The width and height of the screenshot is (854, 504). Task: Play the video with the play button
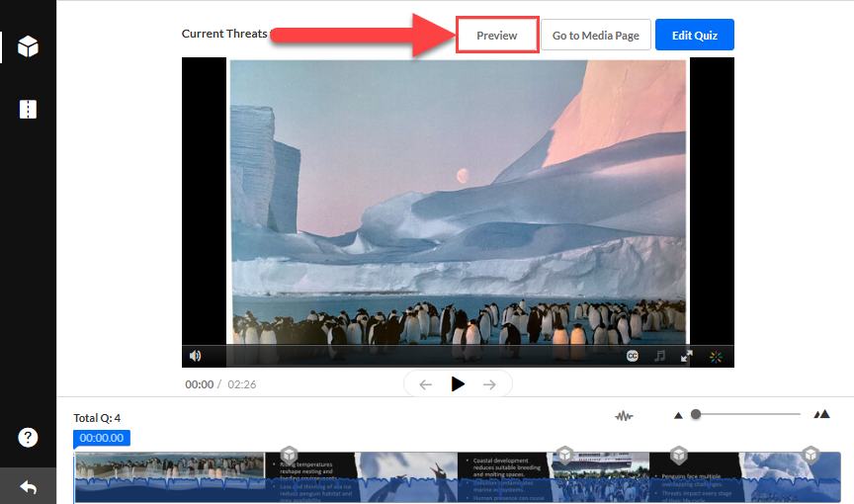click(458, 384)
